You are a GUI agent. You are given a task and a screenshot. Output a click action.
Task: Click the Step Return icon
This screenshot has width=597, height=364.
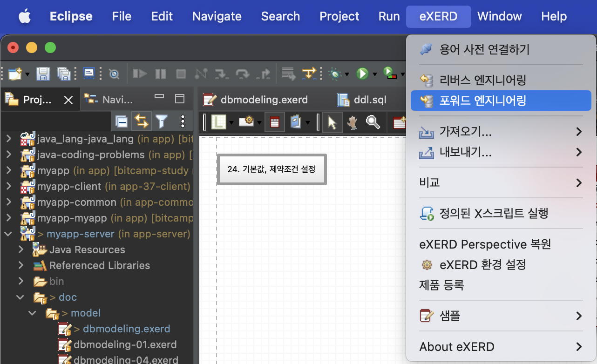coord(264,74)
